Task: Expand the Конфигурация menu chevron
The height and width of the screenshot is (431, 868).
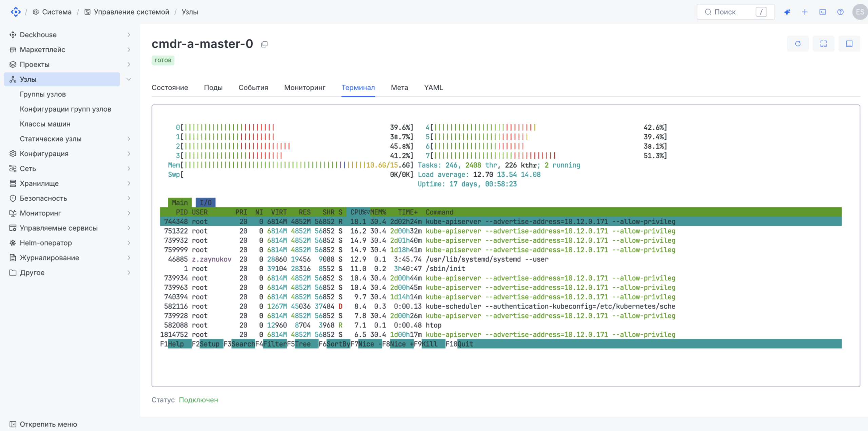Action: [x=129, y=154]
